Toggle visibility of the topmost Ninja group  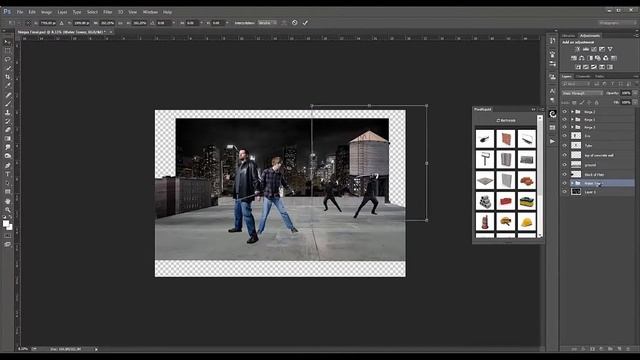coord(565,111)
